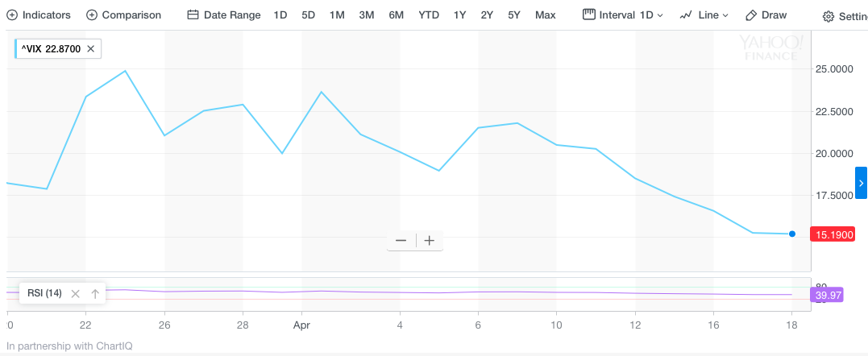868x356 pixels.
Task: Expand the blue side panel arrow
Action: pyautogui.click(x=861, y=183)
